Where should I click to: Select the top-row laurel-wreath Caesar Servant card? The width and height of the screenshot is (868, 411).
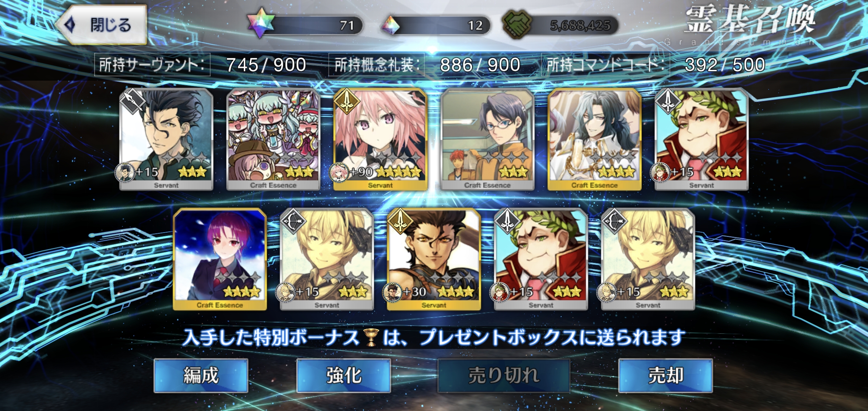(x=702, y=139)
